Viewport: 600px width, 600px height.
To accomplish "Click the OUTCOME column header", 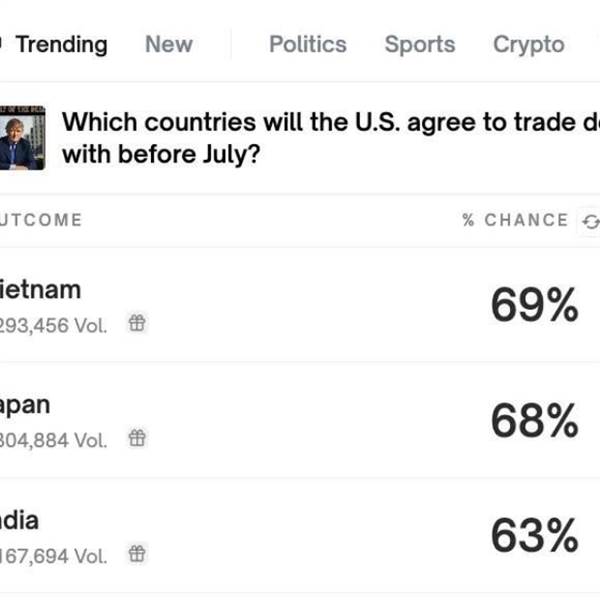I will (x=41, y=220).
